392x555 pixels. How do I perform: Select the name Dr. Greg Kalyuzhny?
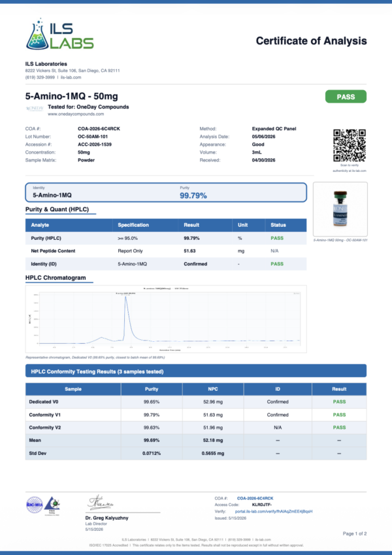tap(106, 518)
